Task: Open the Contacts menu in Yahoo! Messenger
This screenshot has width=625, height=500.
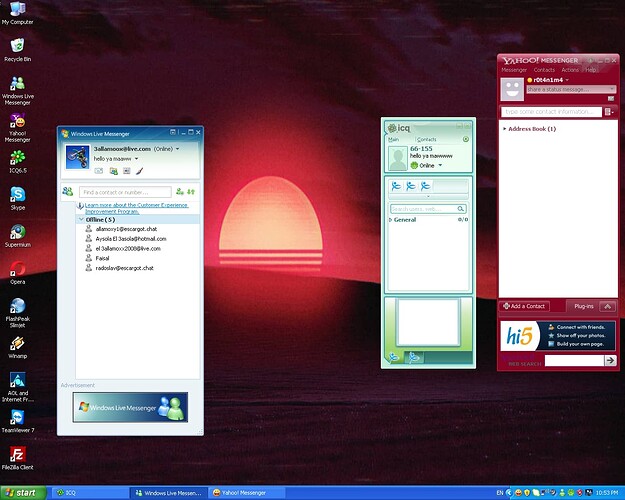Action: tap(544, 70)
